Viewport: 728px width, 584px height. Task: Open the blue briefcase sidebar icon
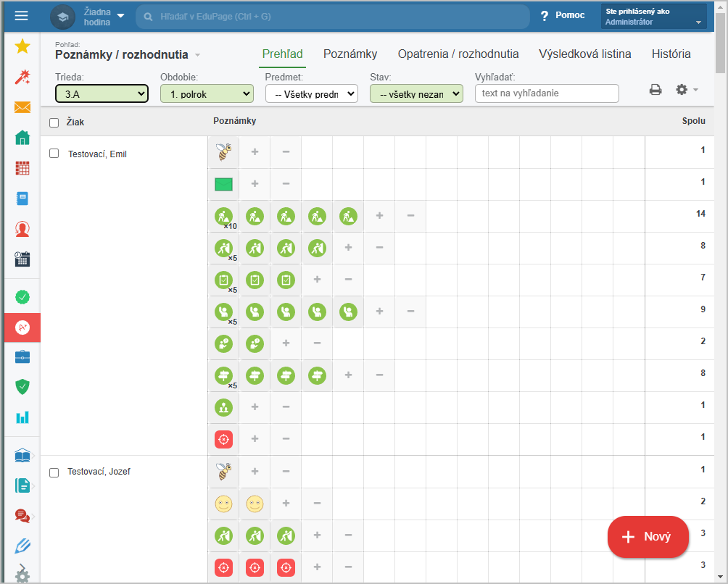[x=22, y=357]
